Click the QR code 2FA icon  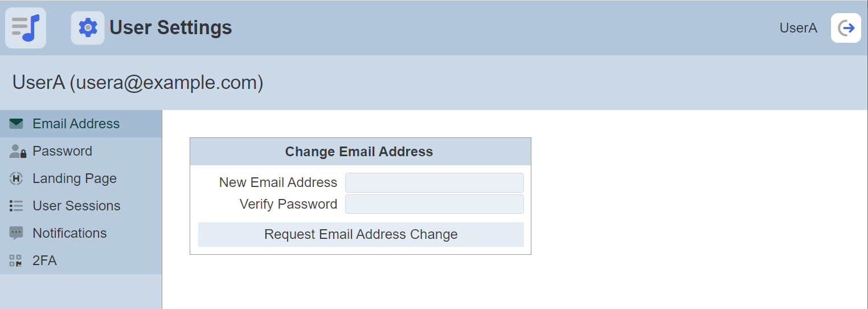[x=16, y=261]
